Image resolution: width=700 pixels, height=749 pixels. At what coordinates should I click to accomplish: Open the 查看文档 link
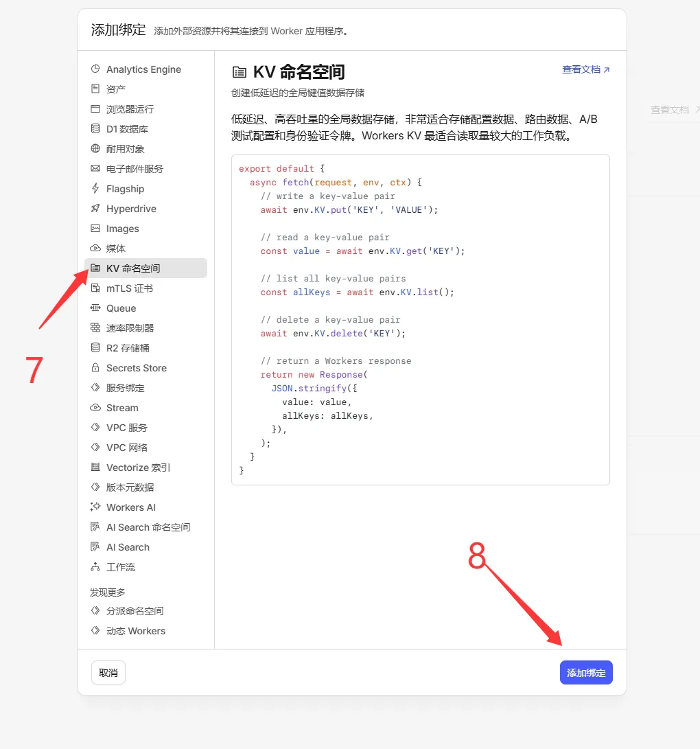[586, 70]
